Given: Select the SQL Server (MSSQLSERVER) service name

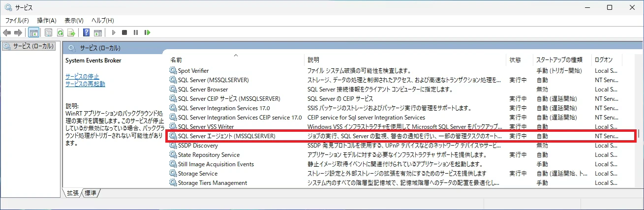Looking at the screenshot, I should 214,80.
